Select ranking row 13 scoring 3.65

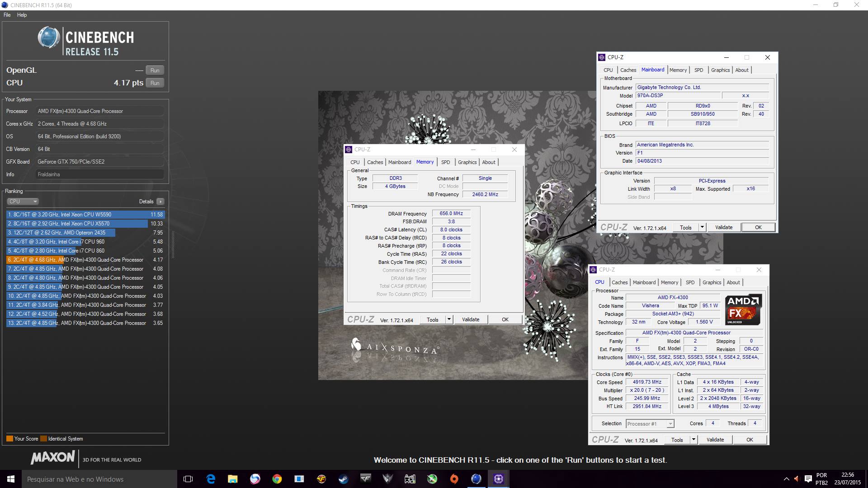85,323
